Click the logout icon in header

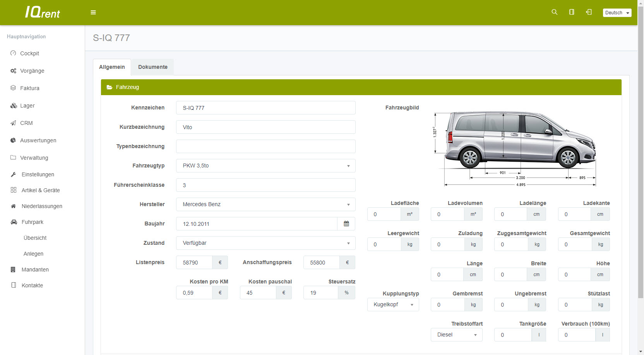[589, 12]
